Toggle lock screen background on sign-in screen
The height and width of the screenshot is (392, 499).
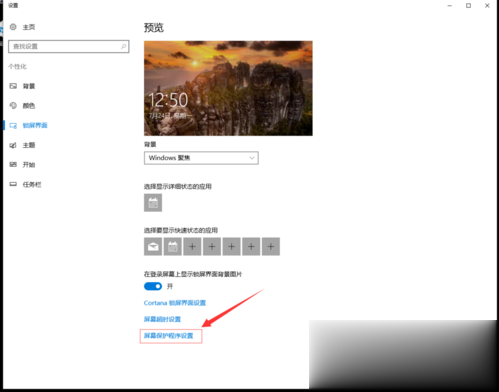[153, 286]
